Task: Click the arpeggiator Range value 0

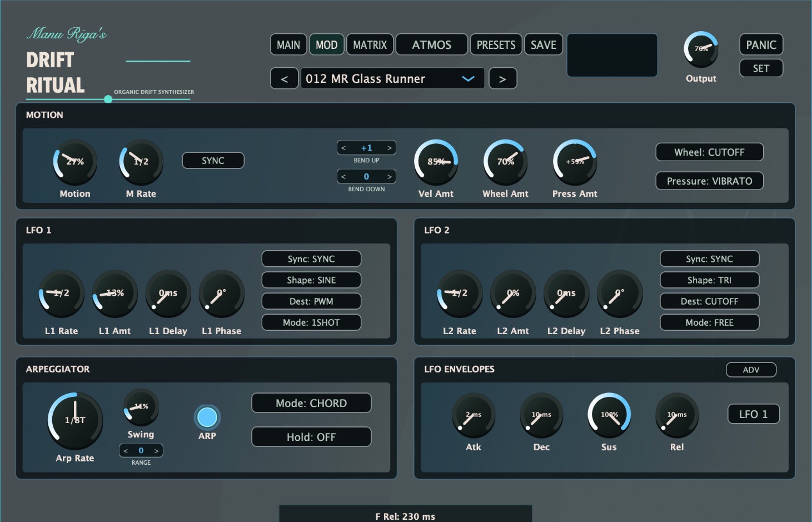Action: [141, 451]
